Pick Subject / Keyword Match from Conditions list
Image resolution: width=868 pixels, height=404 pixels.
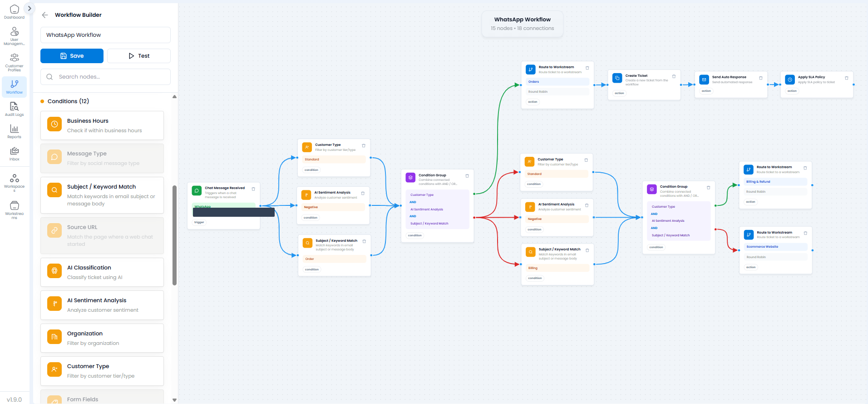pos(102,195)
